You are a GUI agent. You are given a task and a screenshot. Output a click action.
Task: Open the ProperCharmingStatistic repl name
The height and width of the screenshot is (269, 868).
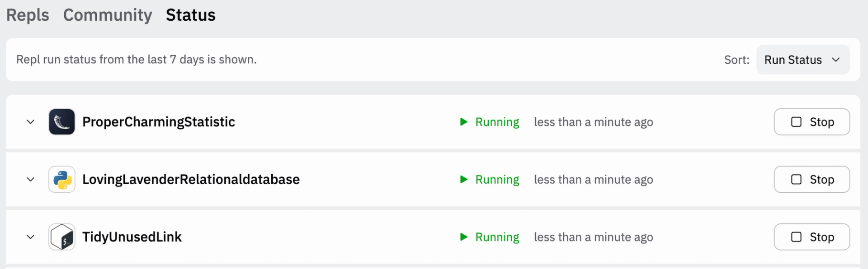[x=158, y=122]
